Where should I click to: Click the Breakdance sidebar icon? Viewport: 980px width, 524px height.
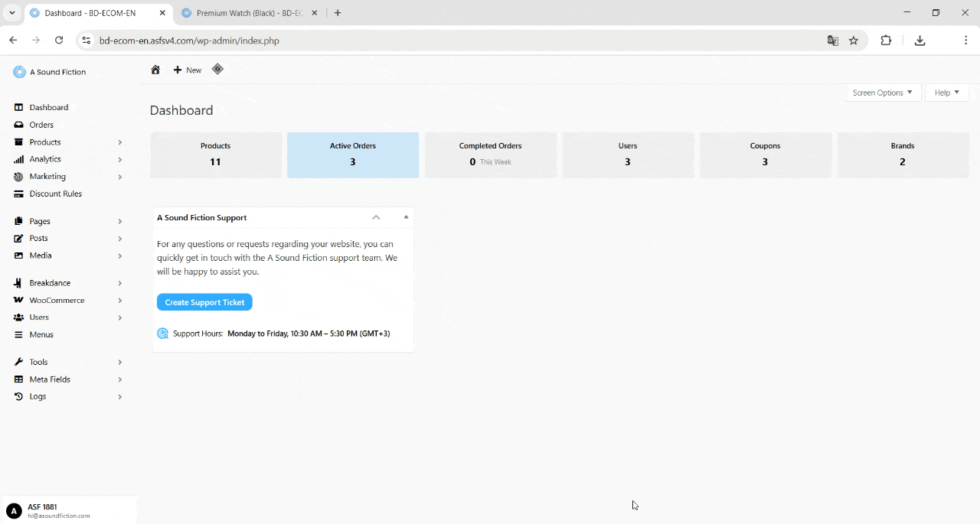(x=18, y=282)
